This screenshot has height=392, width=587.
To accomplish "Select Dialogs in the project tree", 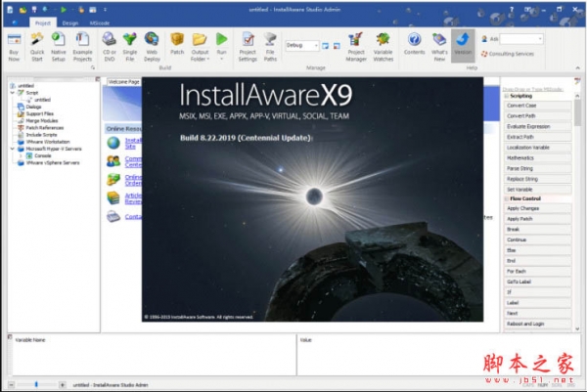I will [33, 107].
